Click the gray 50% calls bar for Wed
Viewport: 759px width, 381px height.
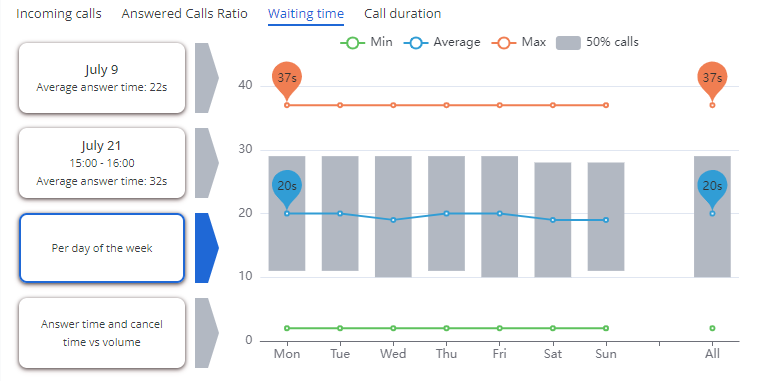[x=393, y=216]
